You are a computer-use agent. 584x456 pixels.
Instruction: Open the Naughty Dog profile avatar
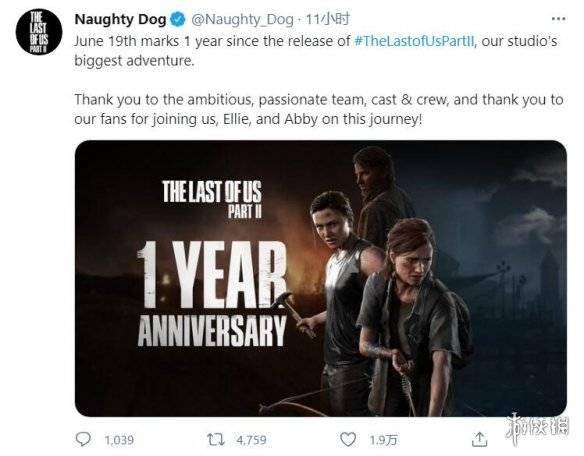pos(39,32)
